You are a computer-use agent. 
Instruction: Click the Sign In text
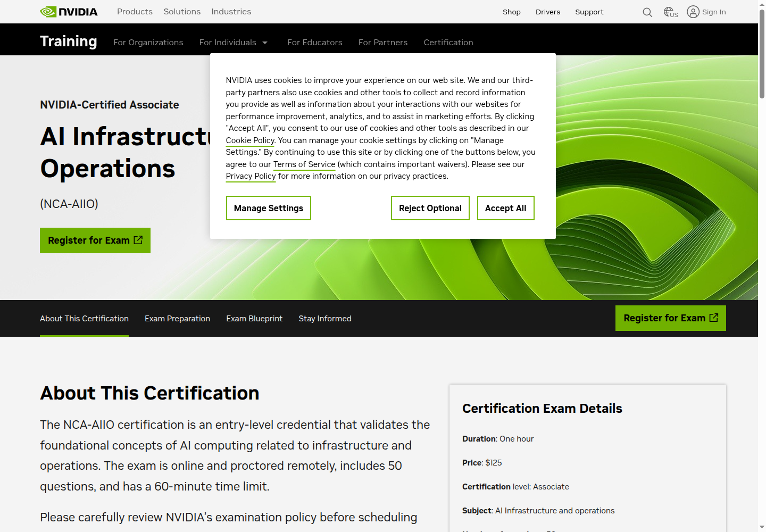tap(714, 12)
